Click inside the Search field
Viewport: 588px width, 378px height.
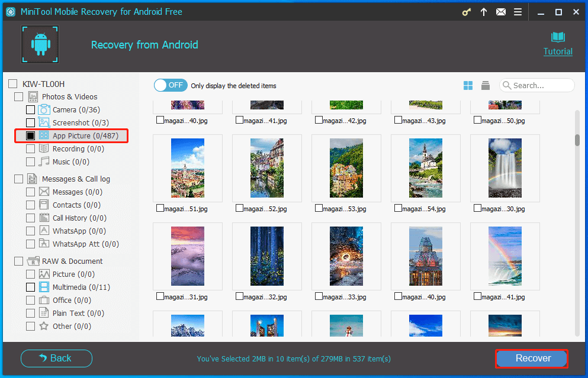point(536,85)
